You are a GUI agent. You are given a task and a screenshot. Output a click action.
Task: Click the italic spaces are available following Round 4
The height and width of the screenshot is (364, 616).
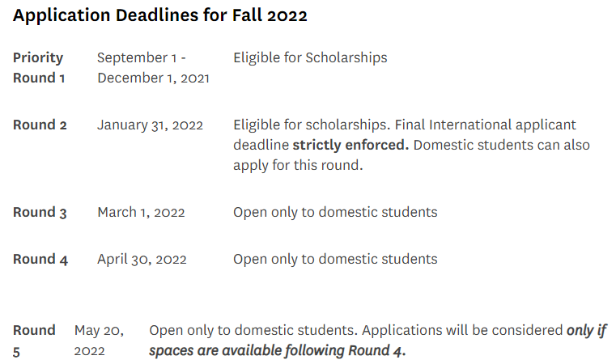(x=277, y=350)
